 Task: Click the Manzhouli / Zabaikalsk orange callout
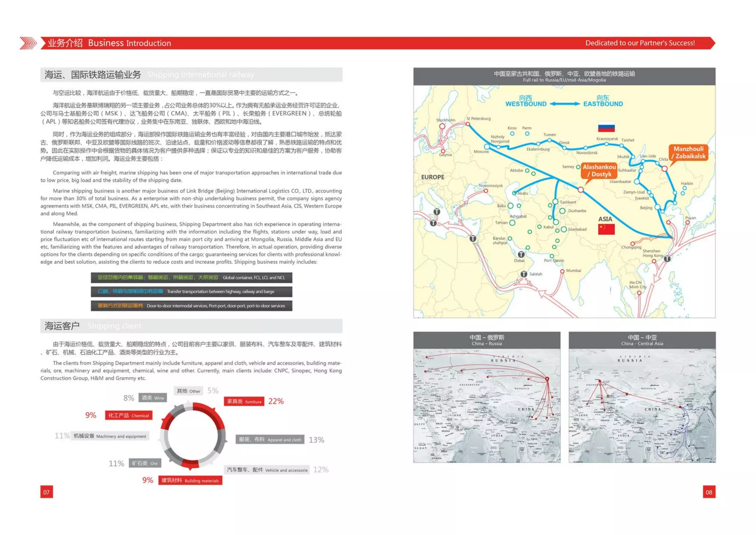(x=688, y=153)
